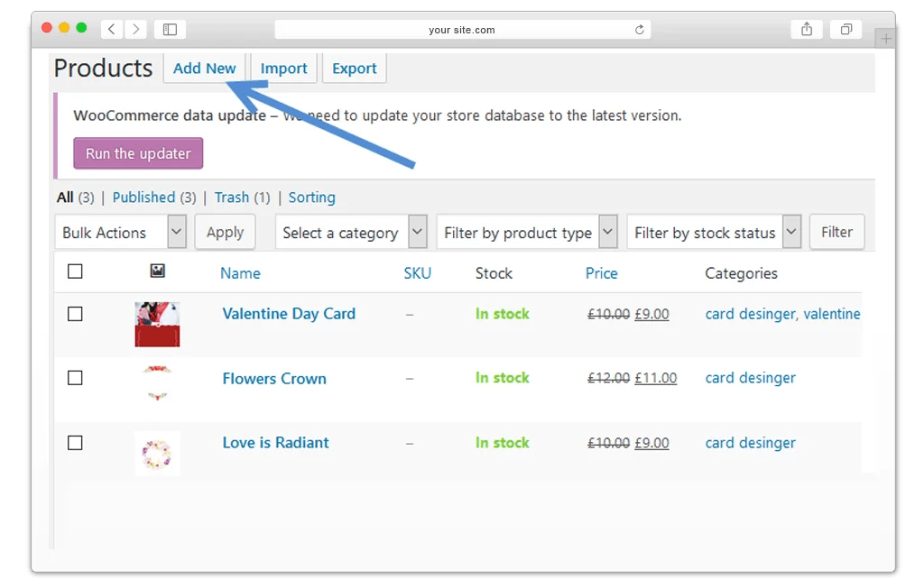
Task: Check the Valentine Day Card row checkbox
Action: coord(75,314)
